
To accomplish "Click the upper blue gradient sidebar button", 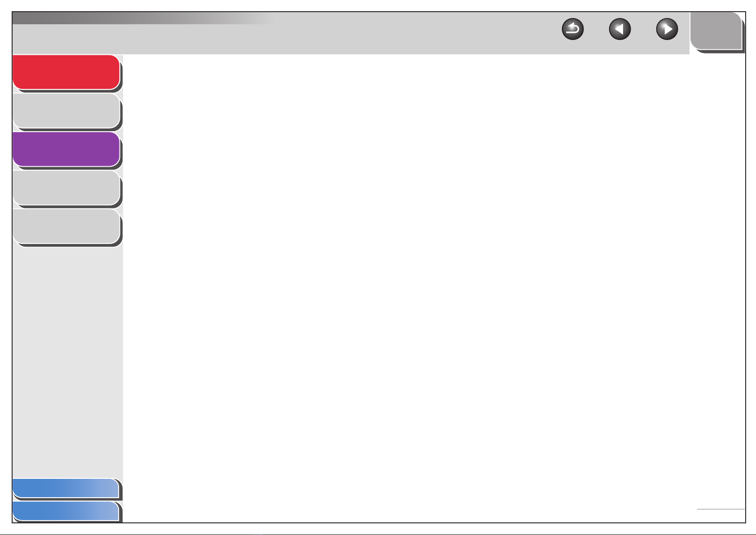I will click(66, 488).
